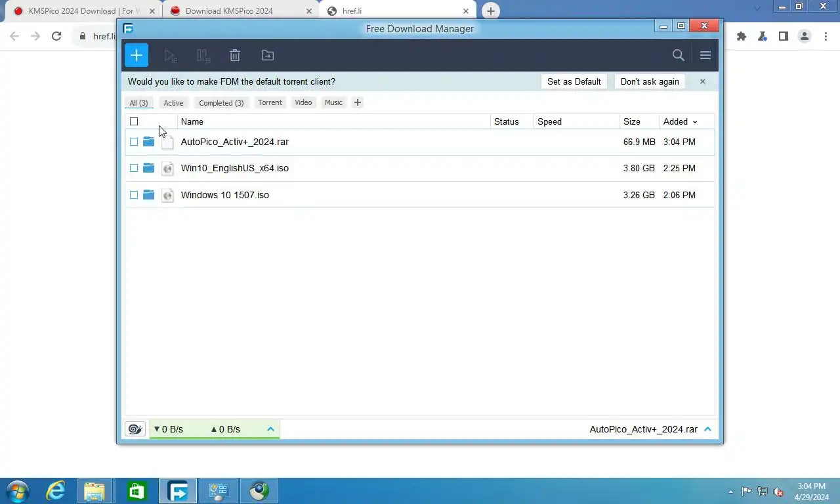Select the Completed (3) filter tab
The width and height of the screenshot is (840, 504).
pyautogui.click(x=221, y=103)
